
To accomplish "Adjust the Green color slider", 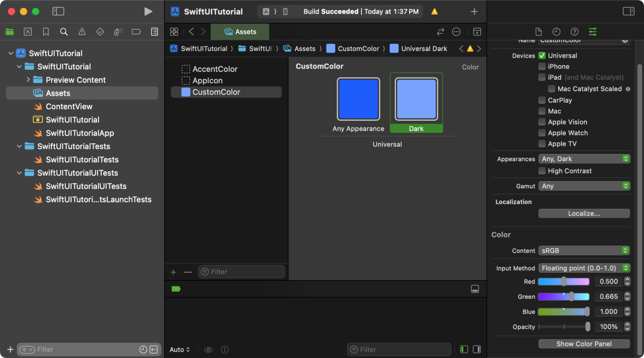I will pyautogui.click(x=563, y=296).
